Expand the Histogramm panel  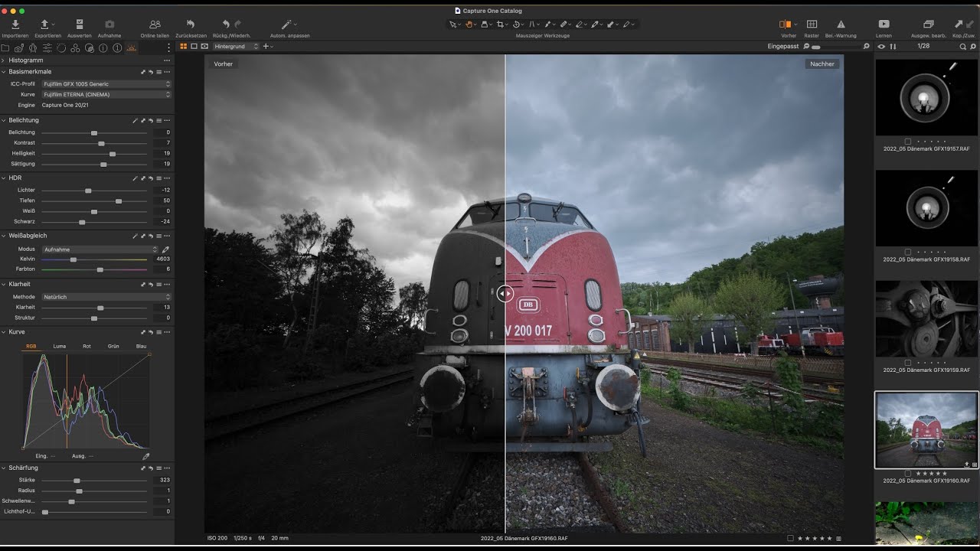pyautogui.click(x=4, y=60)
